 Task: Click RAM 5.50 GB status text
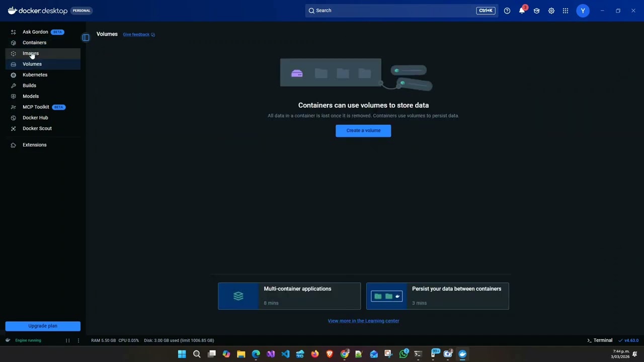(x=103, y=340)
